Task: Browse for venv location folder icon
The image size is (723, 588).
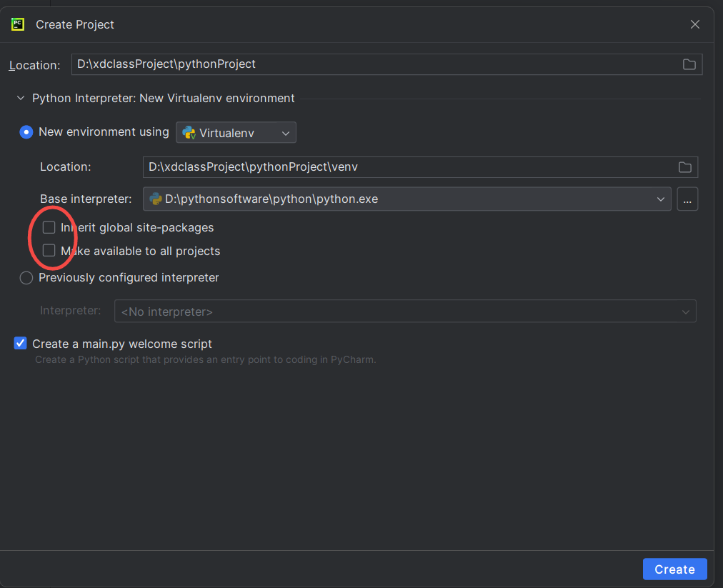Action: (684, 167)
